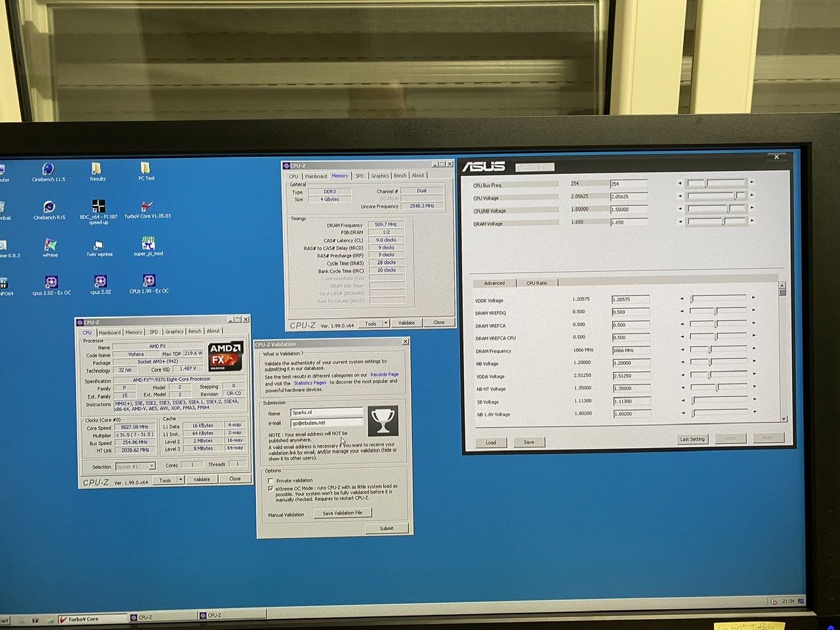Click right arrow of CPU/NB Voltage slider

point(752,209)
